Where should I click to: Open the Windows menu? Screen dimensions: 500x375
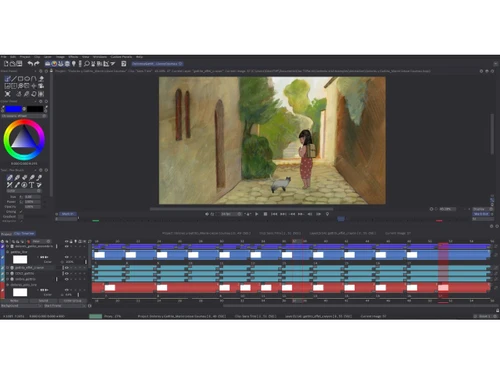(100, 57)
